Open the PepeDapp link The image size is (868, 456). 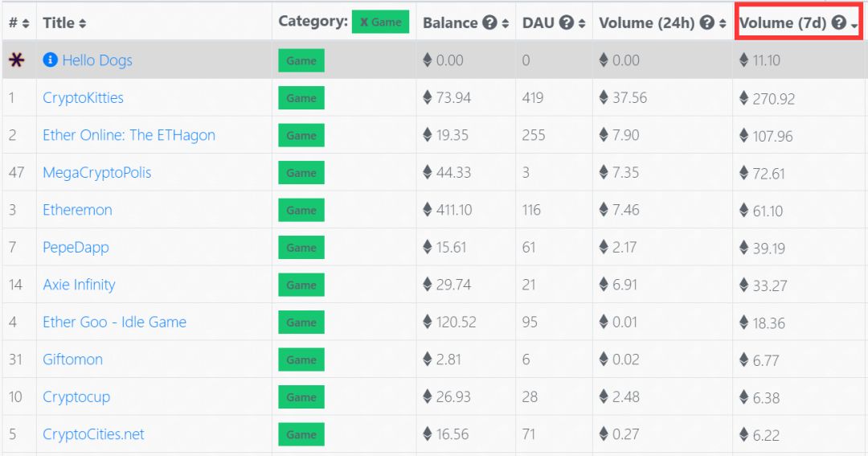click(76, 247)
